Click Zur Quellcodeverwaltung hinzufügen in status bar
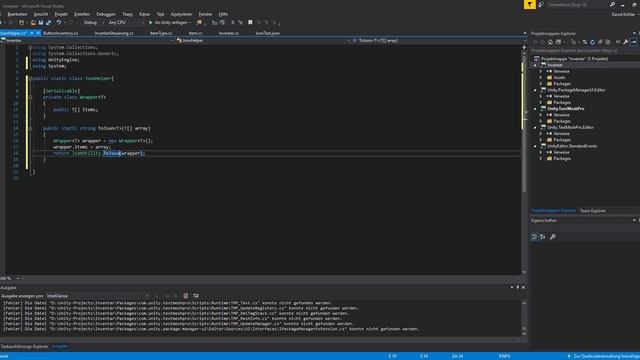The width and height of the screenshot is (640, 360). [x=607, y=356]
